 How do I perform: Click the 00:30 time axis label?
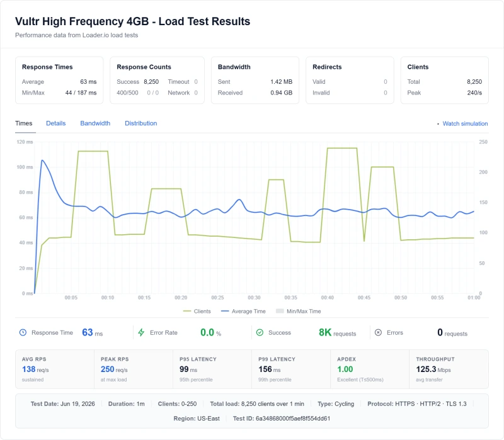point(254,298)
